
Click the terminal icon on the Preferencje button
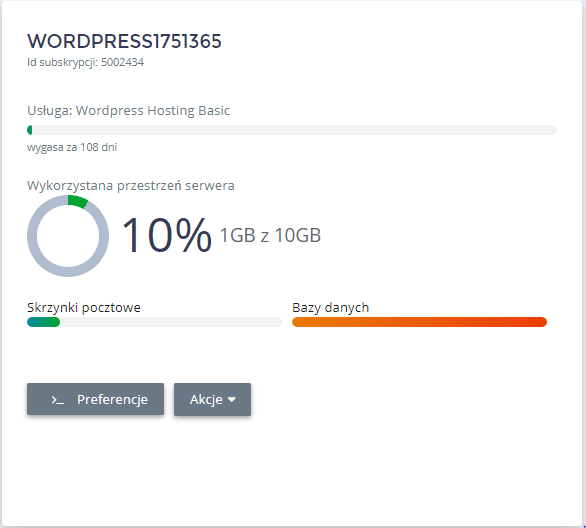[x=58, y=400]
